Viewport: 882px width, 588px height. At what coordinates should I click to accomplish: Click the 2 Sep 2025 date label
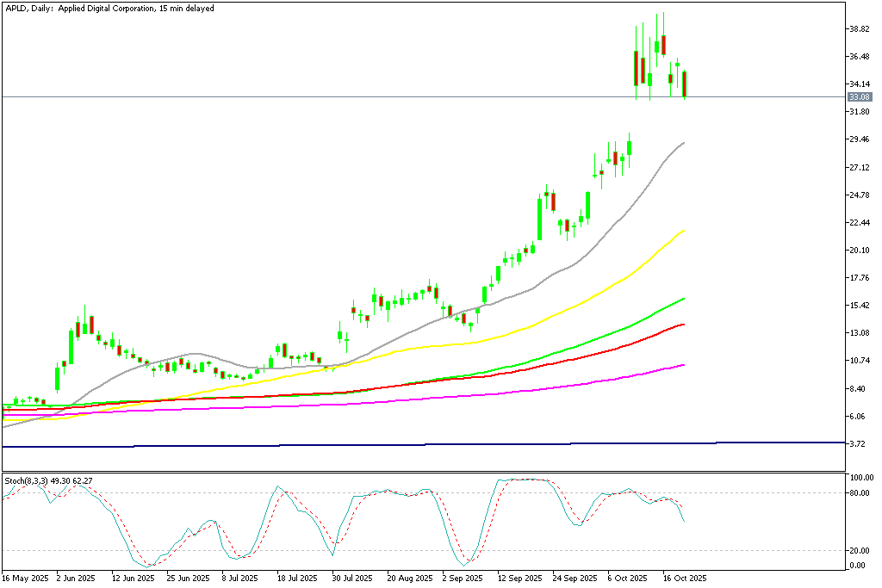[x=462, y=577]
